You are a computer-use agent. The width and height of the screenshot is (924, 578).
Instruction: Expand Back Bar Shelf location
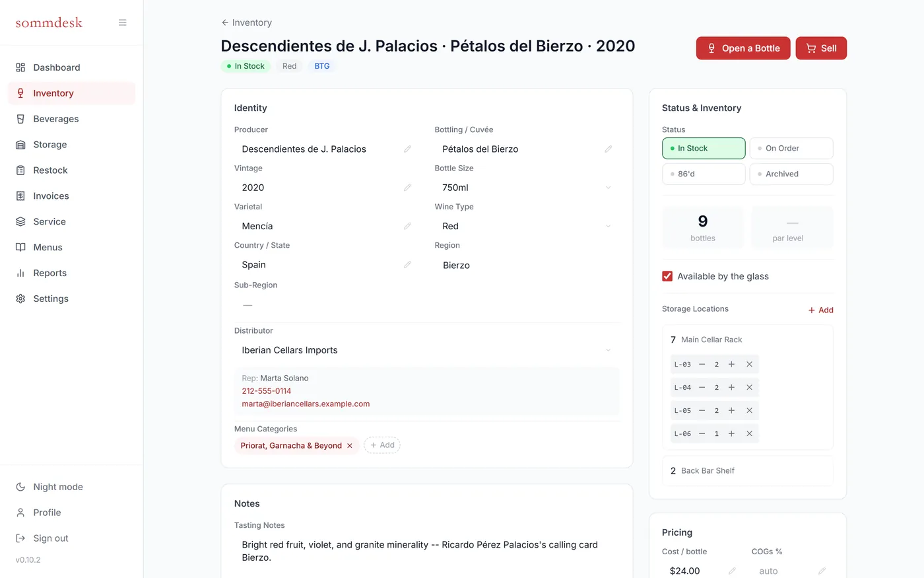(x=748, y=471)
